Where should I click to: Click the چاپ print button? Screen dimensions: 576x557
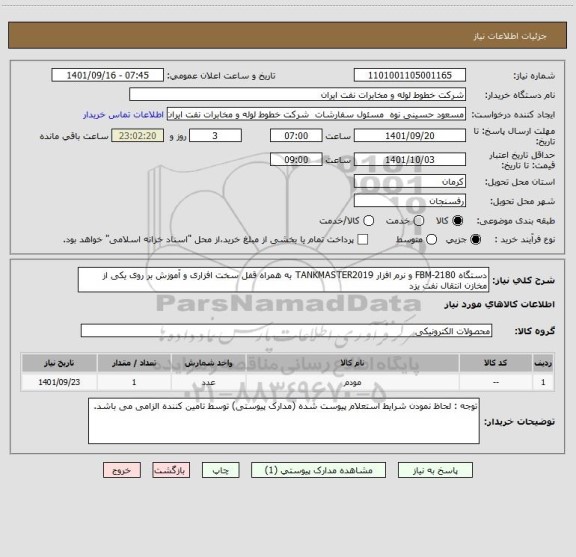pos(220,470)
